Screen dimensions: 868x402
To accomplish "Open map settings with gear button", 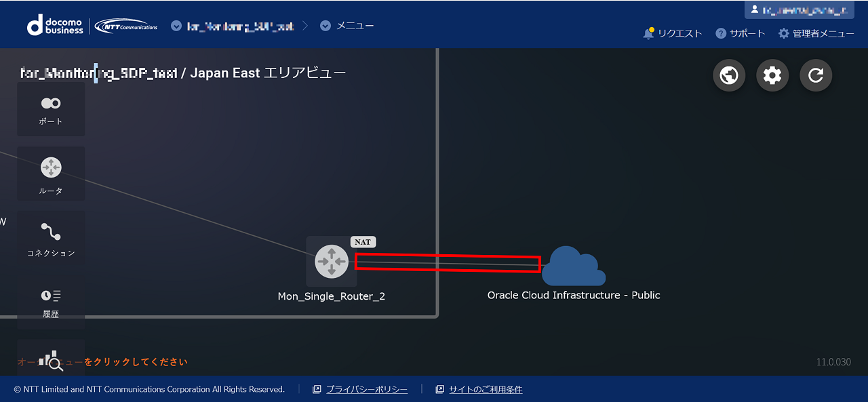I will point(772,75).
